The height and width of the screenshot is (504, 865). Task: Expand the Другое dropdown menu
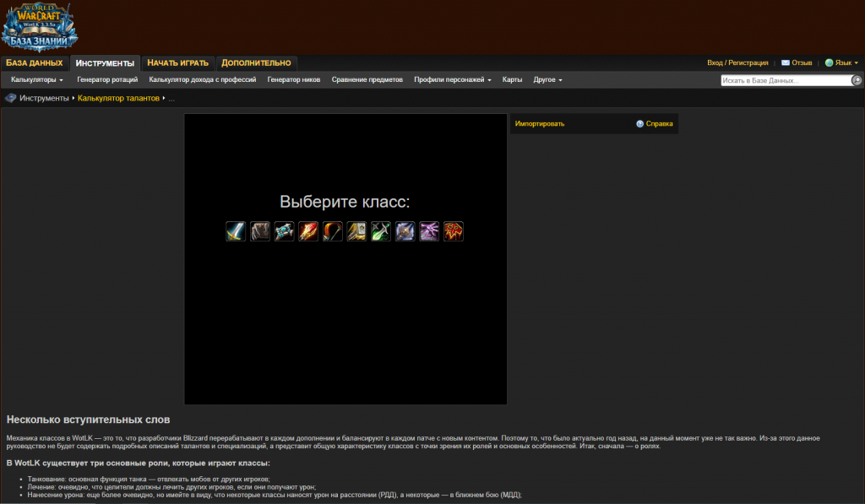click(547, 80)
